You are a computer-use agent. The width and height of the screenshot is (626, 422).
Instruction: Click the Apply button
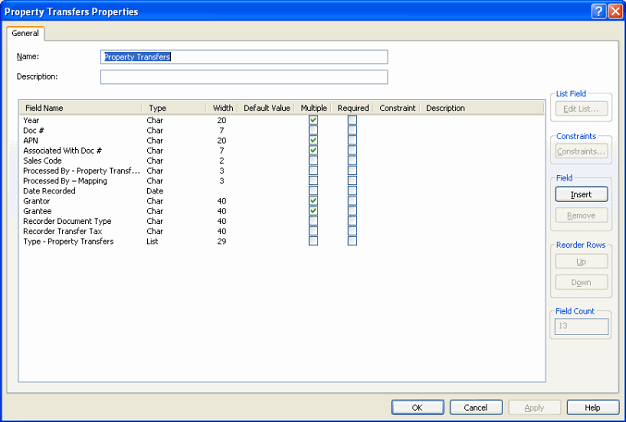click(535, 408)
